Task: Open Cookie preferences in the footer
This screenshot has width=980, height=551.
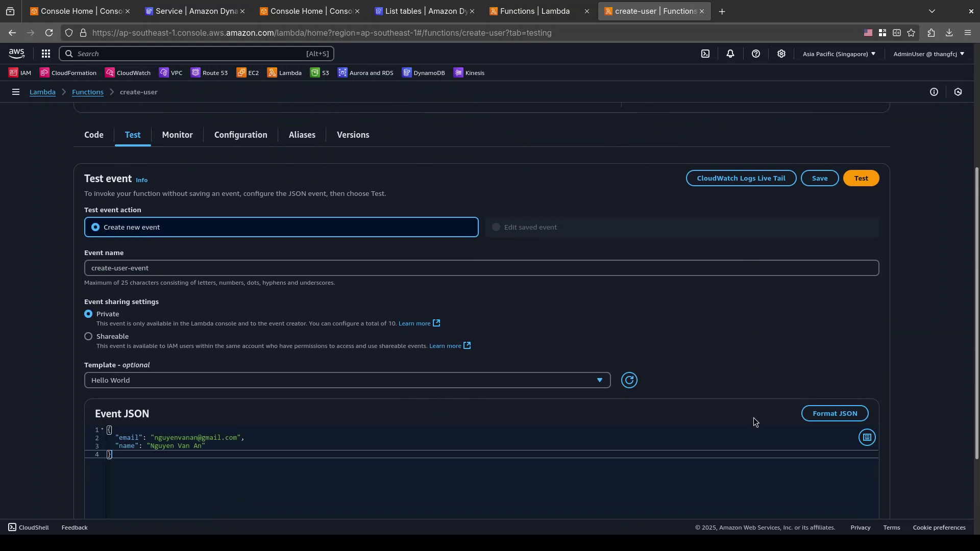Action: point(939,528)
